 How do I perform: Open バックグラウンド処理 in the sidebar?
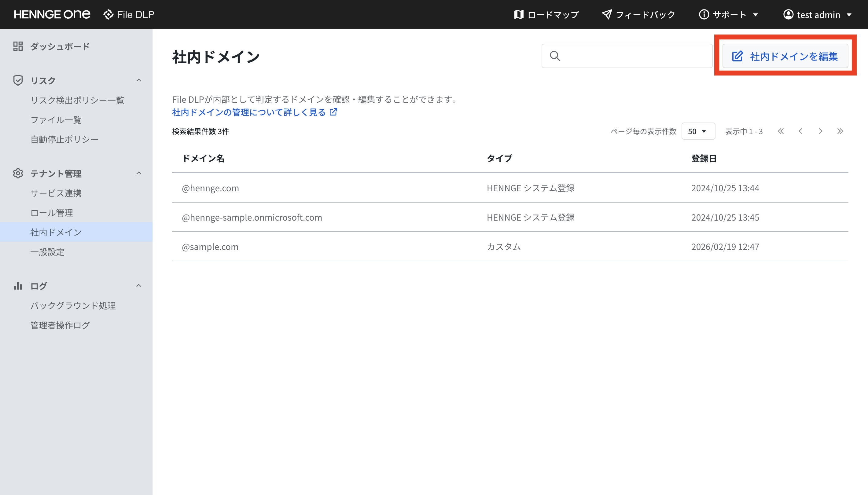point(73,306)
